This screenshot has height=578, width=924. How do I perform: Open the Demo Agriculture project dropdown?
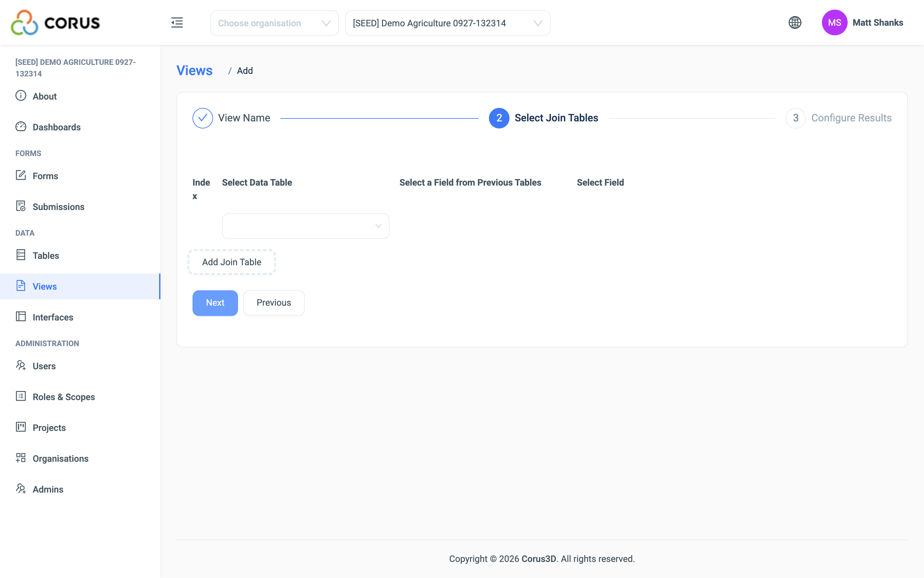click(448, 23)
